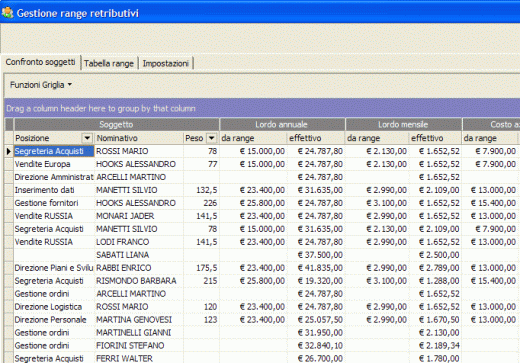The image size is (520, 363).
Task: Select the € 41.835,00 effettivo cell
Action: click(x=316, y=268)
